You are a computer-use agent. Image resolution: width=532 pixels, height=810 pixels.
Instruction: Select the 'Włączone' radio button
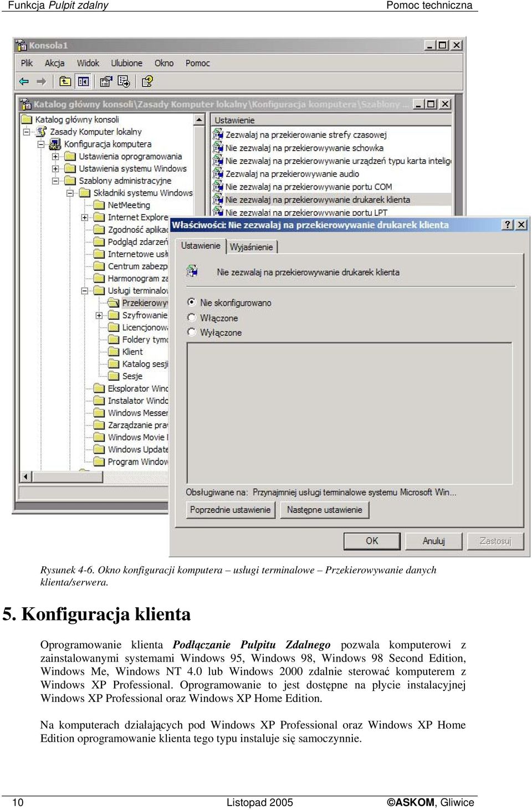pos(192,318)
